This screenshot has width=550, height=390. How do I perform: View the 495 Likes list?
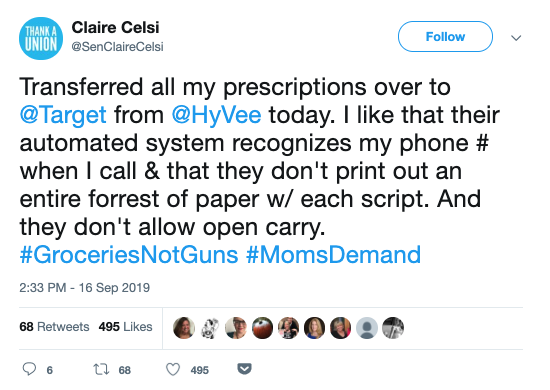coord(126,327)
